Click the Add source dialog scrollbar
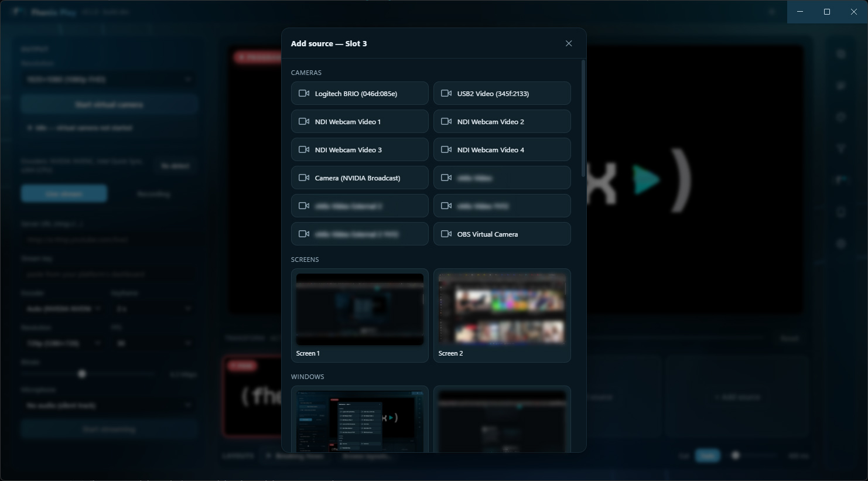The width and height of the screenshot is (868, 481). pyautogui.click(x=583, y=118)
